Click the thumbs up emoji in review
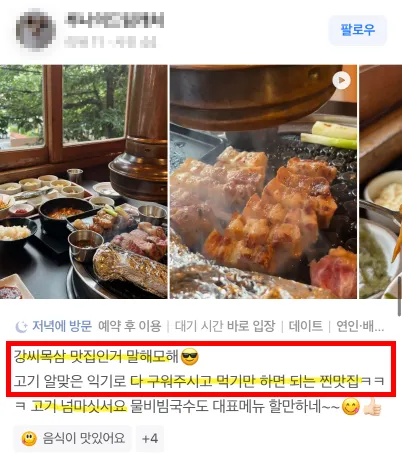The width and height of the screenshot is (402, 462). 372,407
